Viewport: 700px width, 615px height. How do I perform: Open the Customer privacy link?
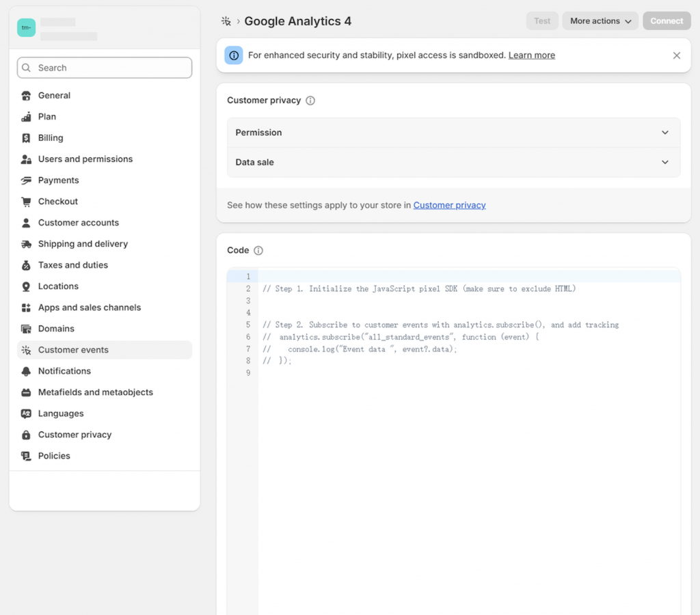click(450, 205)
